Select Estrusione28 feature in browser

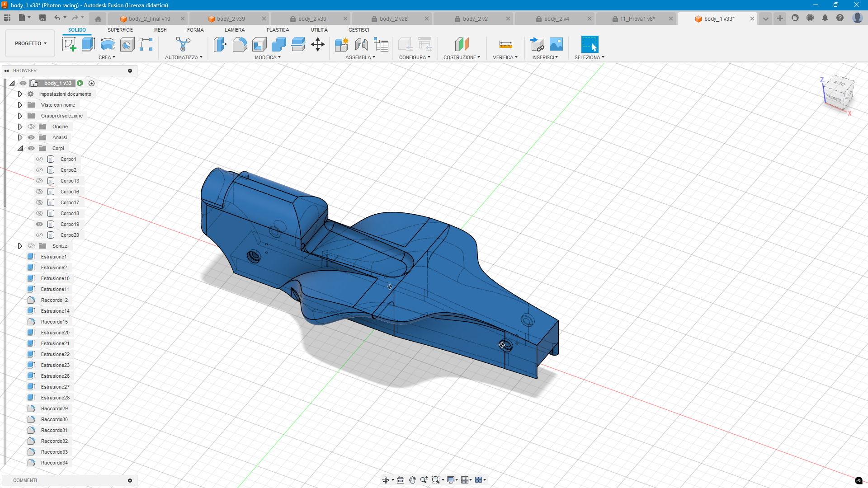[55, 398]
